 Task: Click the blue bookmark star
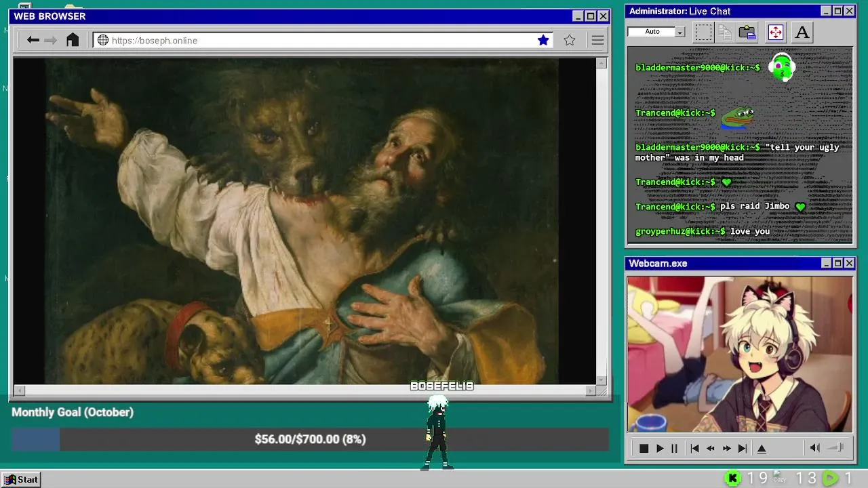coord(543,40)
